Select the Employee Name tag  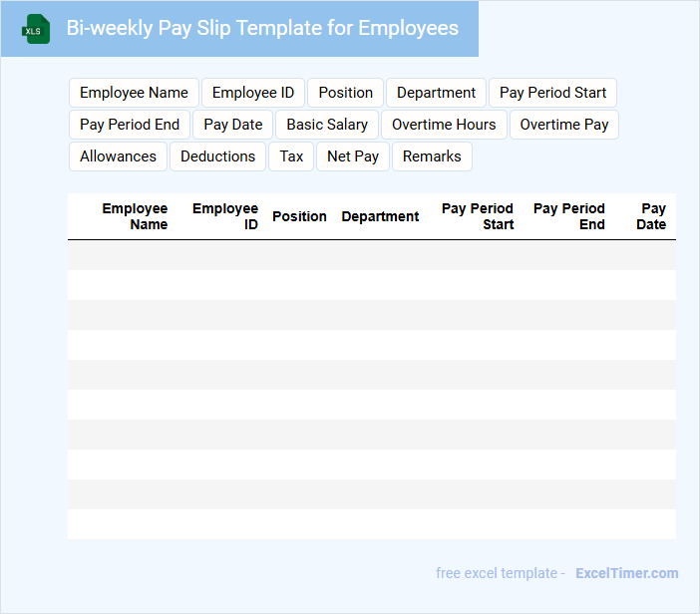coord(134,93)
